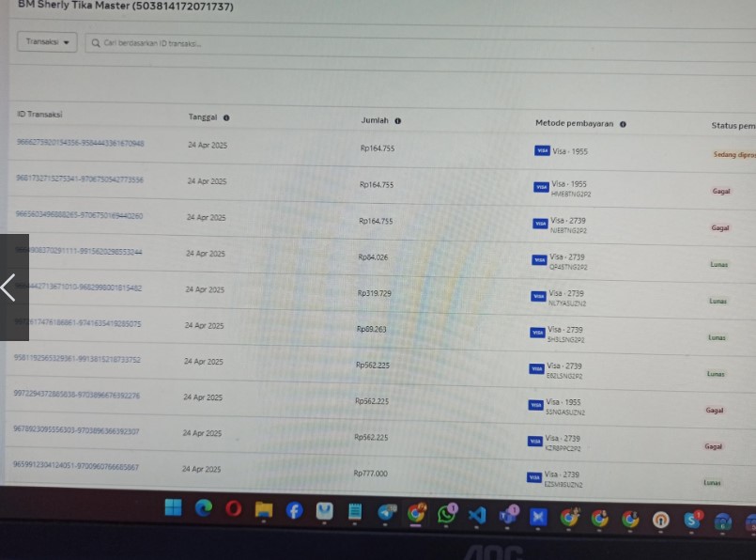The width and height of the screenshot is (756, 560).
Task: Open the Windows Start menu
Action: click(x=174, y=507)
